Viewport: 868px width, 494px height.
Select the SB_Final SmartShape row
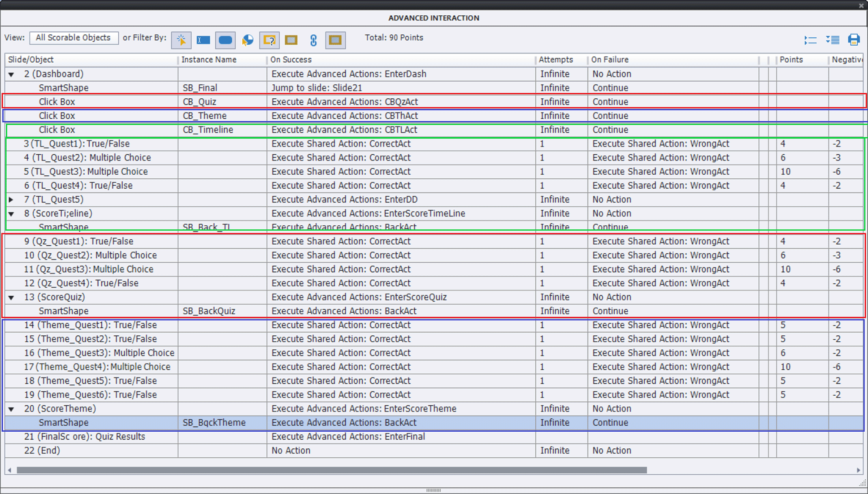tap(200, 88)
